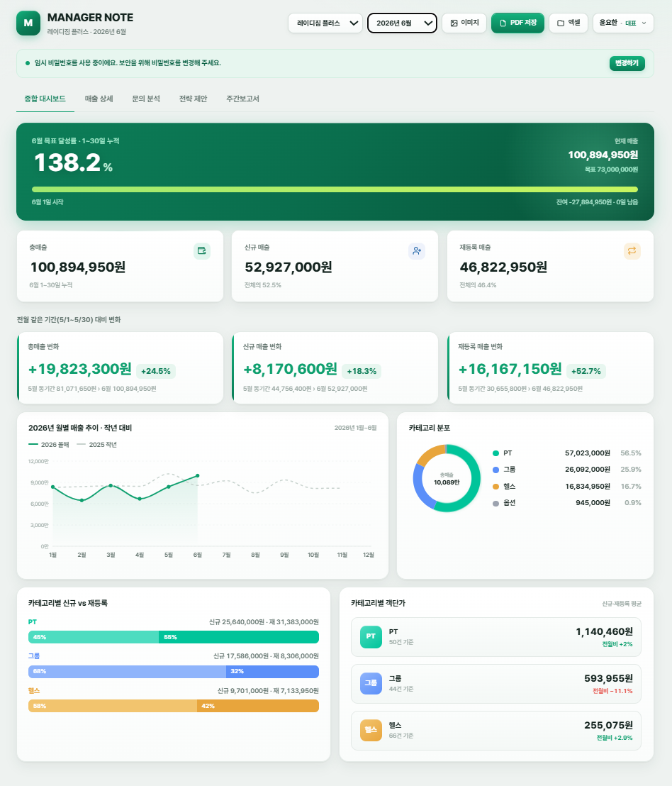The image size is (672, 786).
Task: Click the 변경하기 password button
Action: pos(627,63)
